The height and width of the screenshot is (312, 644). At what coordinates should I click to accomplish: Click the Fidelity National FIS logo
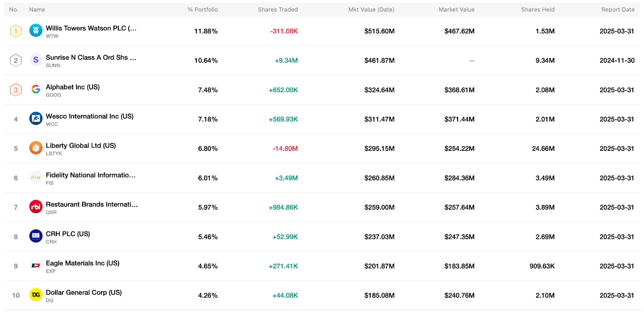click(x=36, y=178)
